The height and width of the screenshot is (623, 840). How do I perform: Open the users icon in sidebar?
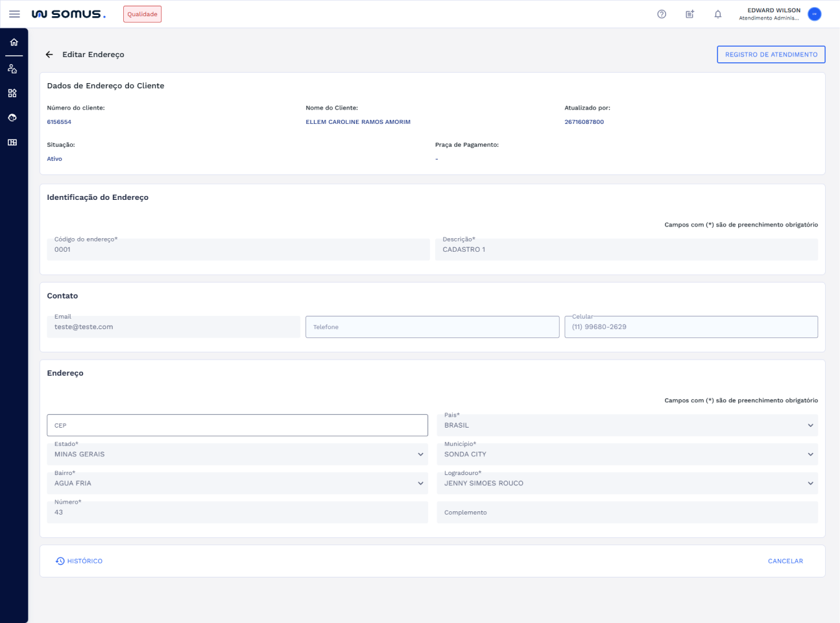[x=12, y=69]
